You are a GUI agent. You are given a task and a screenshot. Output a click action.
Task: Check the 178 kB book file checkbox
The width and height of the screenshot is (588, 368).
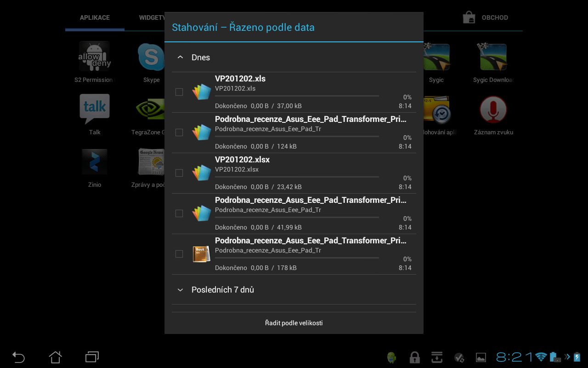click(179, 254)
